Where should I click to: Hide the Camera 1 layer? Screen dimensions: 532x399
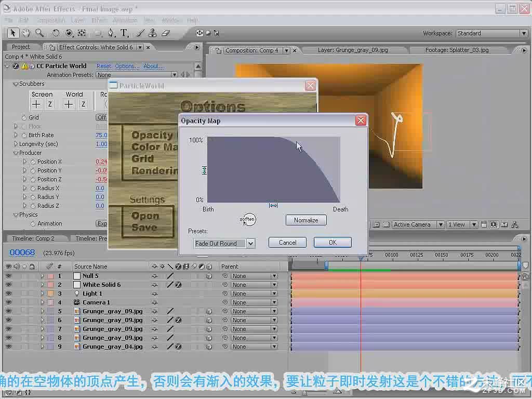coord(8,302)
